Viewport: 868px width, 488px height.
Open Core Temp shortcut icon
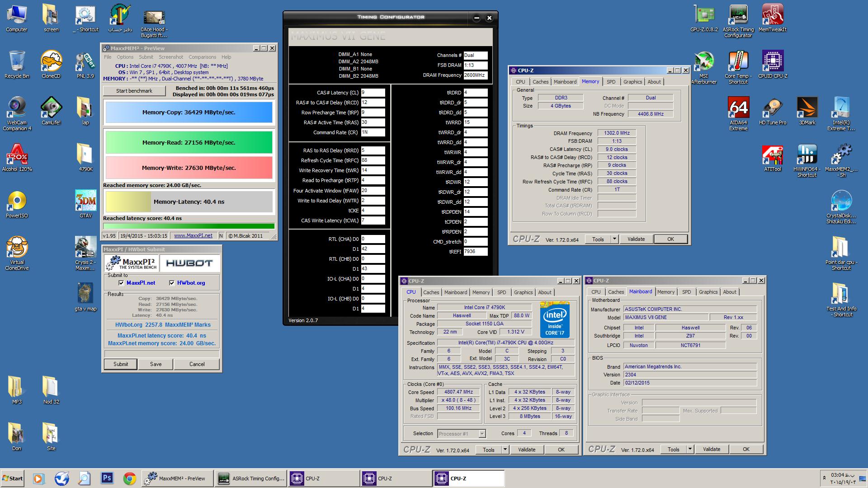[x=738, y=67]
